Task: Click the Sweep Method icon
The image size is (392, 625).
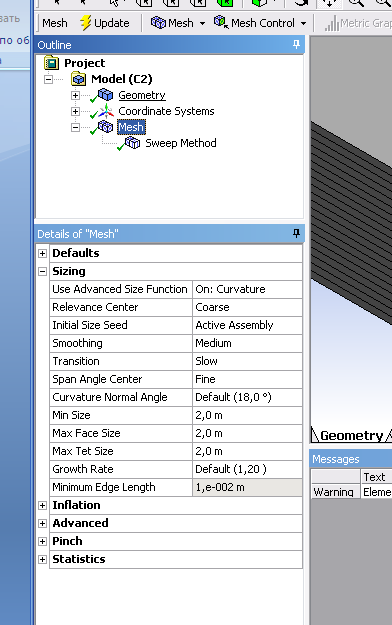Action: point(132,143)
